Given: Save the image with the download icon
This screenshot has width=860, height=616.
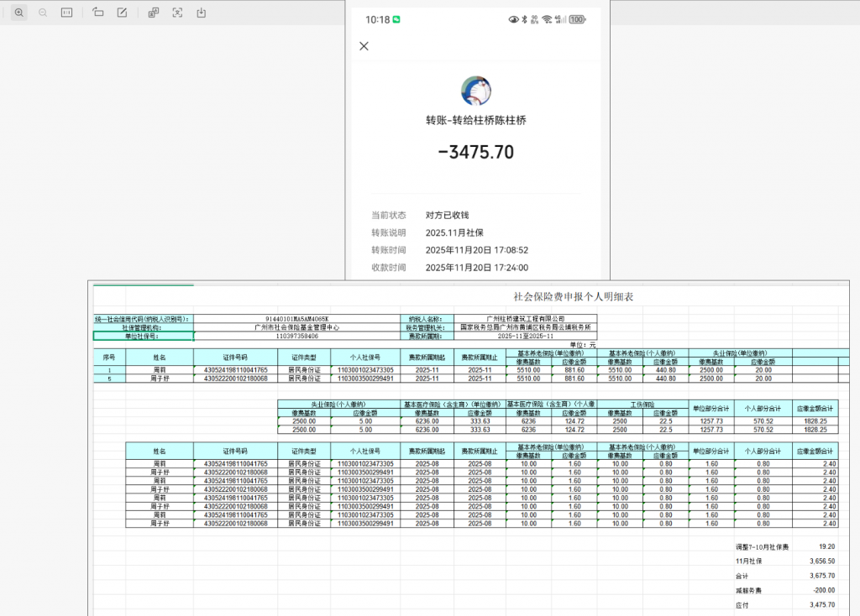Looking at the screenshot, I should point(202,13).
